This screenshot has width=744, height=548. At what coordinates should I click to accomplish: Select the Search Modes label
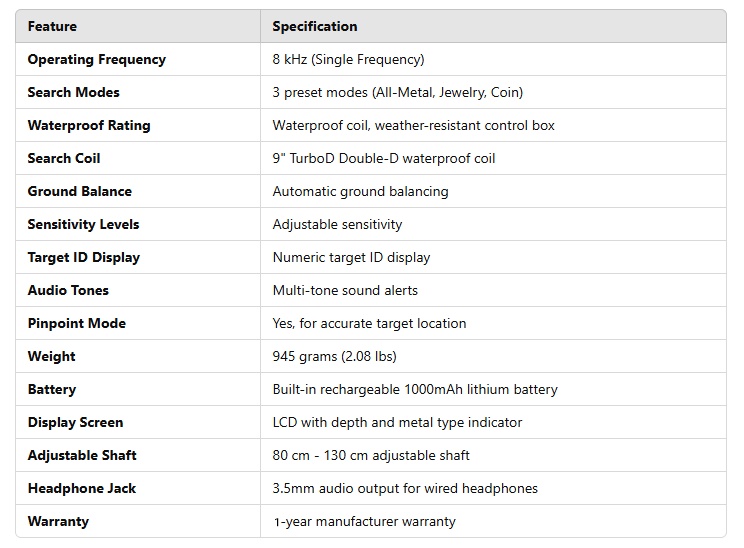click(x=74, y=92)
